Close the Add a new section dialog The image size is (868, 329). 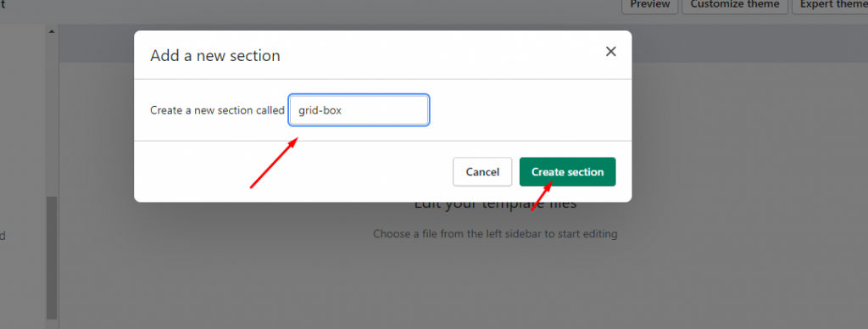point(610,52)
